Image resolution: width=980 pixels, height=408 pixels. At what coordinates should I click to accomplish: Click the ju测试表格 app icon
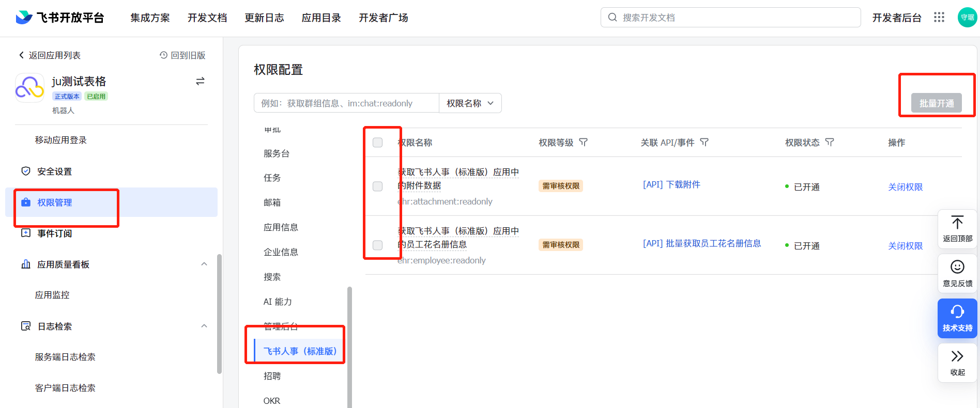[30, 87]
